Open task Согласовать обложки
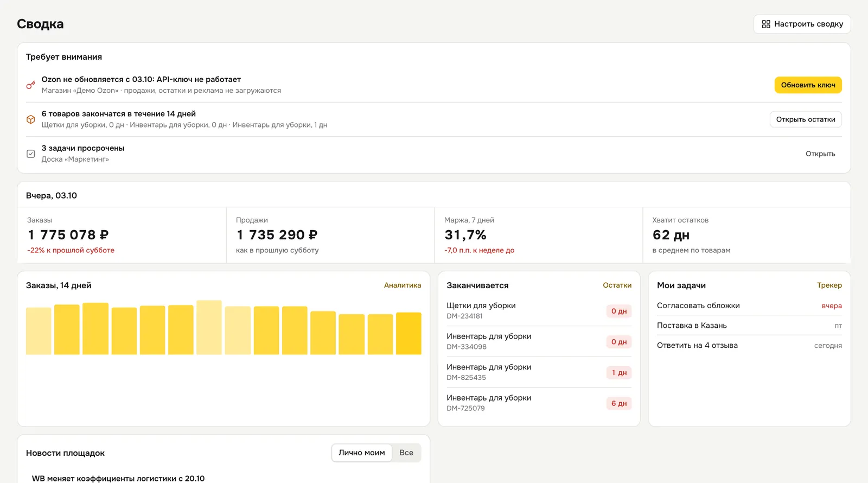This screenshot has width=868, height=483. tap(749, 306)
